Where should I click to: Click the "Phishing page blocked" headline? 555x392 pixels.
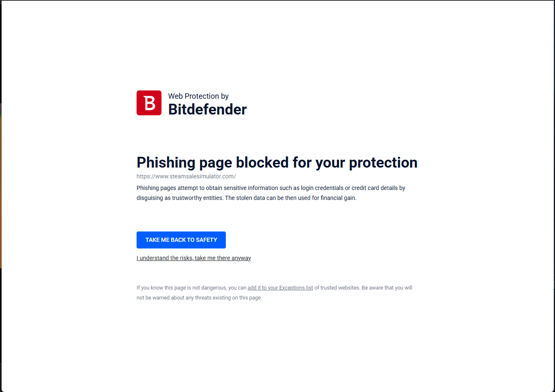(x=277, y=163)
